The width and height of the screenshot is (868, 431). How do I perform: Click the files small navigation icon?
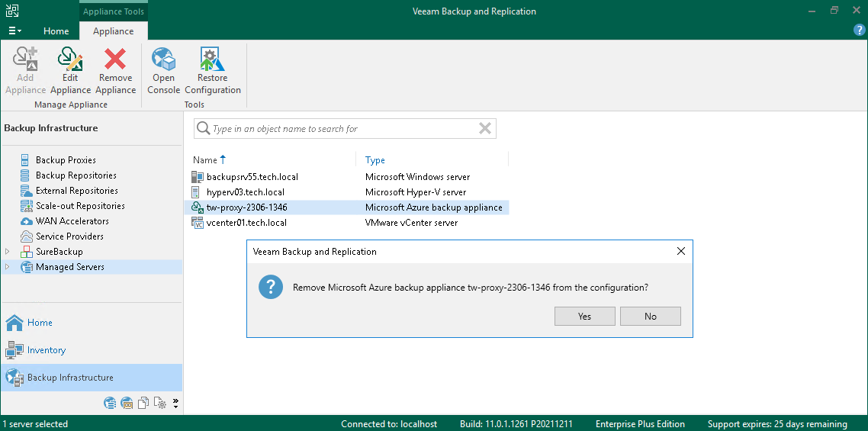point(143,403)
